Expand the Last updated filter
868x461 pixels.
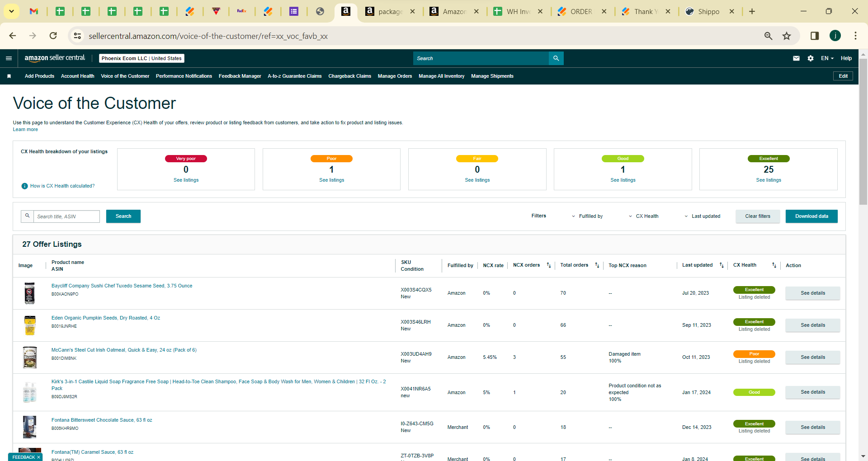pyautogui.click(x=703, y=216)
